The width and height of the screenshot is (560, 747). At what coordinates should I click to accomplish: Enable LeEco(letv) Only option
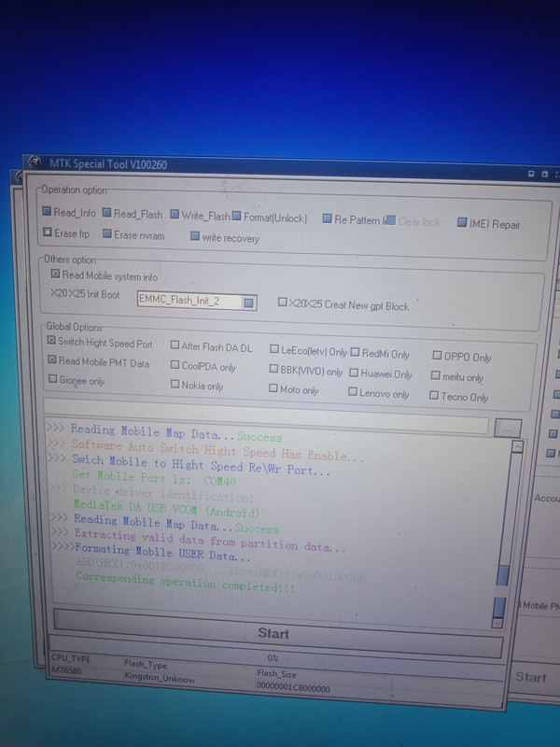click(x=274, y=349)
